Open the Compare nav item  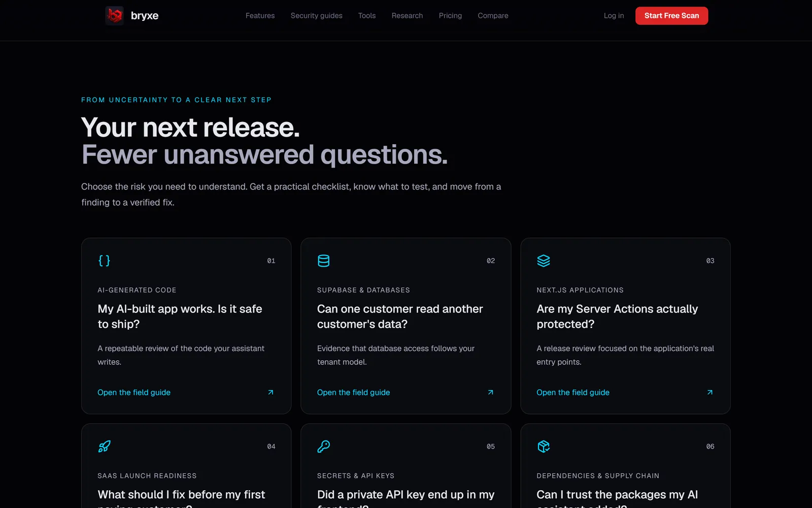click(493, 16)
